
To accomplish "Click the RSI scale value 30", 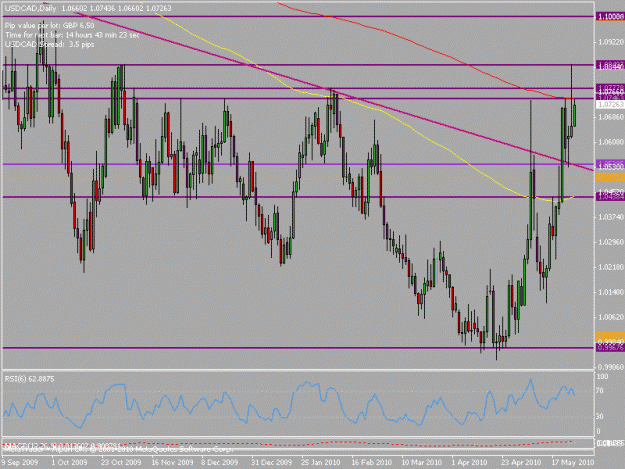I will pos(601,416).
